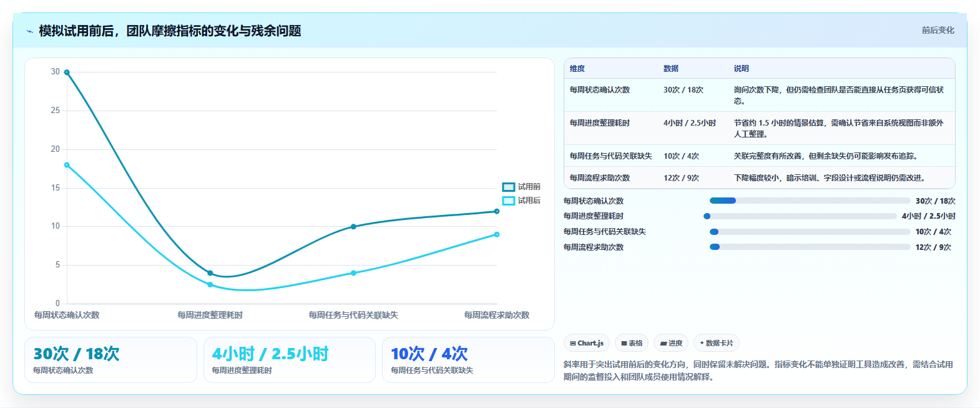This screenshot has width=980, height=408.
Task: Click the sparkle icon in 数据卡片 chip
Action: click(x=702, y=343)
